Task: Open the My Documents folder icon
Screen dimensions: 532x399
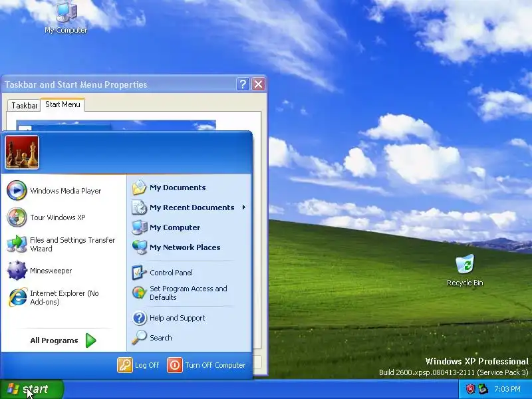Action: pos(139,188)
